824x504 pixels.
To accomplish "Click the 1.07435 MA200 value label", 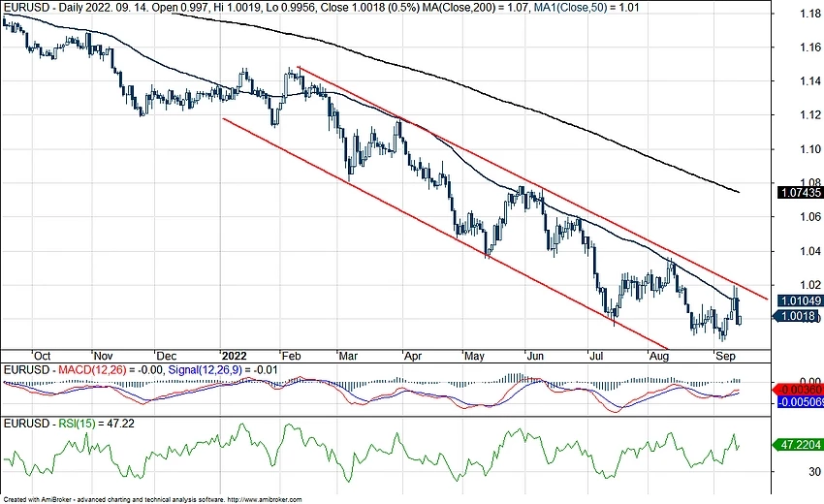I will 800,193.
